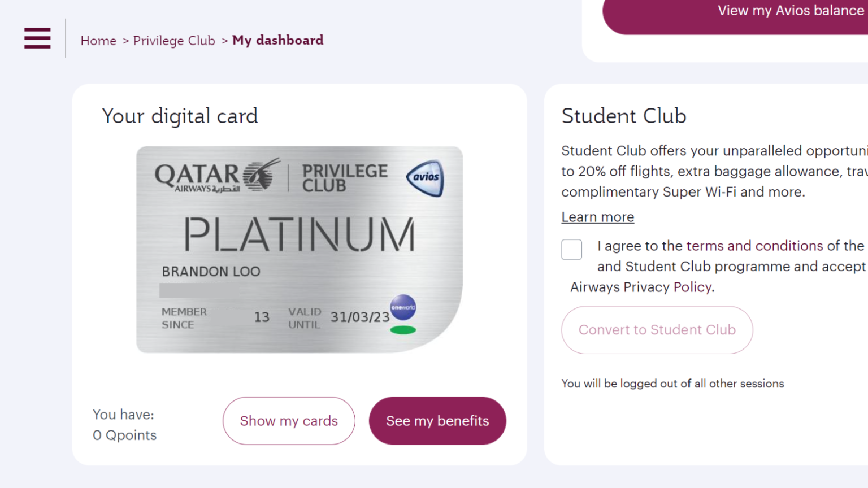Select My dashboard in the breadcrumb

277,40
